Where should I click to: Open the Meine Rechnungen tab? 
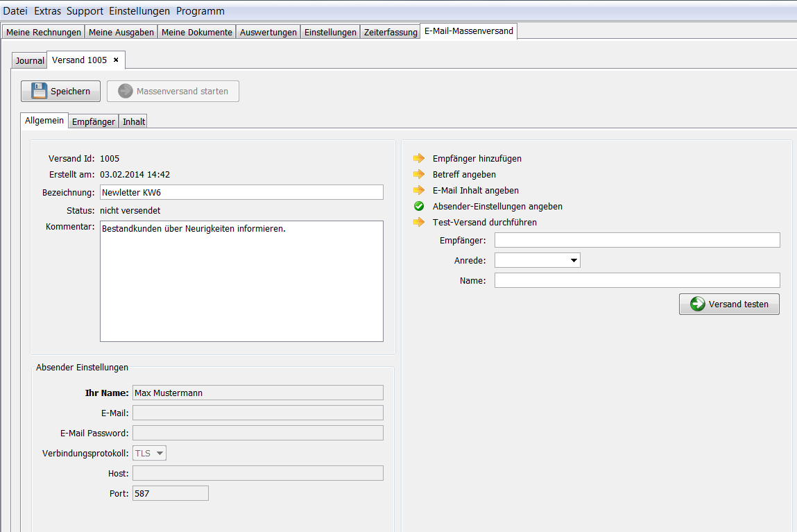coord(44,32)
